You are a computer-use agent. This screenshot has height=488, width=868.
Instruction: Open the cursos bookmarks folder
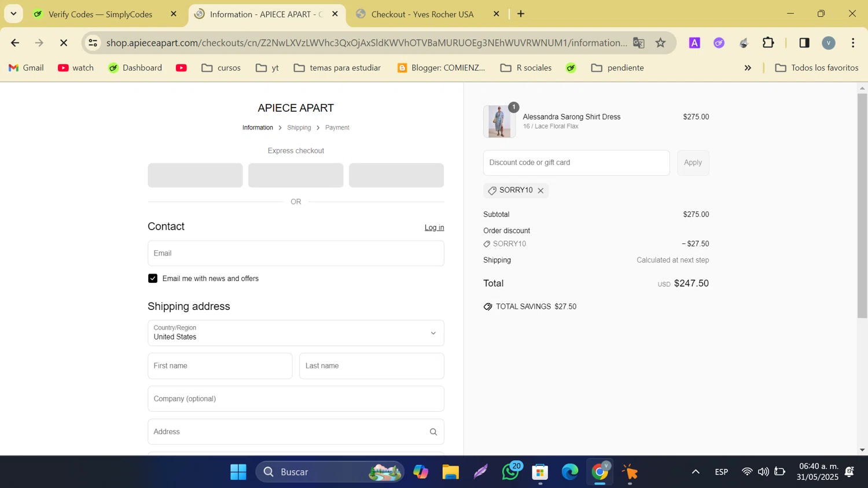pos(221,68)
